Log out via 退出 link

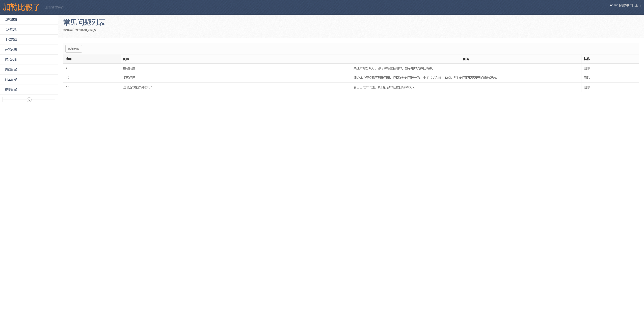637,5
